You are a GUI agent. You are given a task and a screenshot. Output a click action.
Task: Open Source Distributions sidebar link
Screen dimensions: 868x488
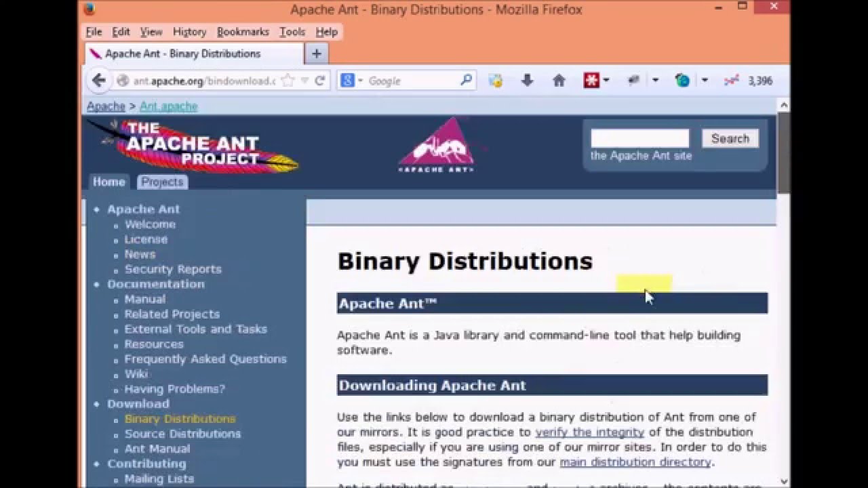coord(182,434)
